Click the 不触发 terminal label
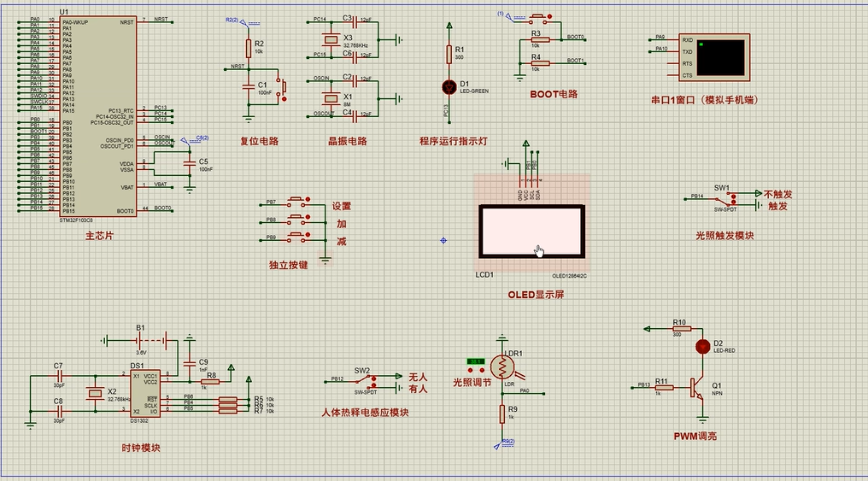The image size is (868, 481). click(x=778, y=194)
